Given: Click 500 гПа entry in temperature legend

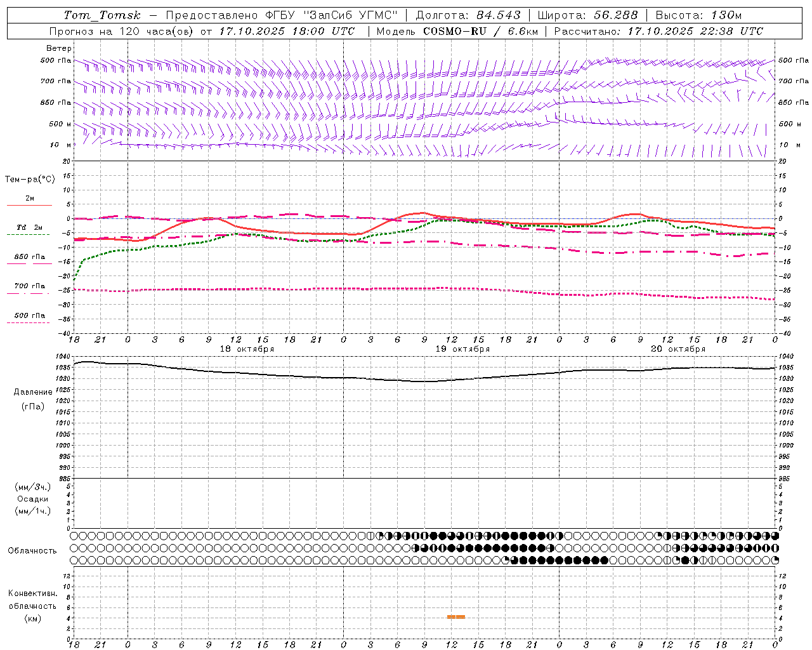Looking at the screenshot, I should 29,317.
